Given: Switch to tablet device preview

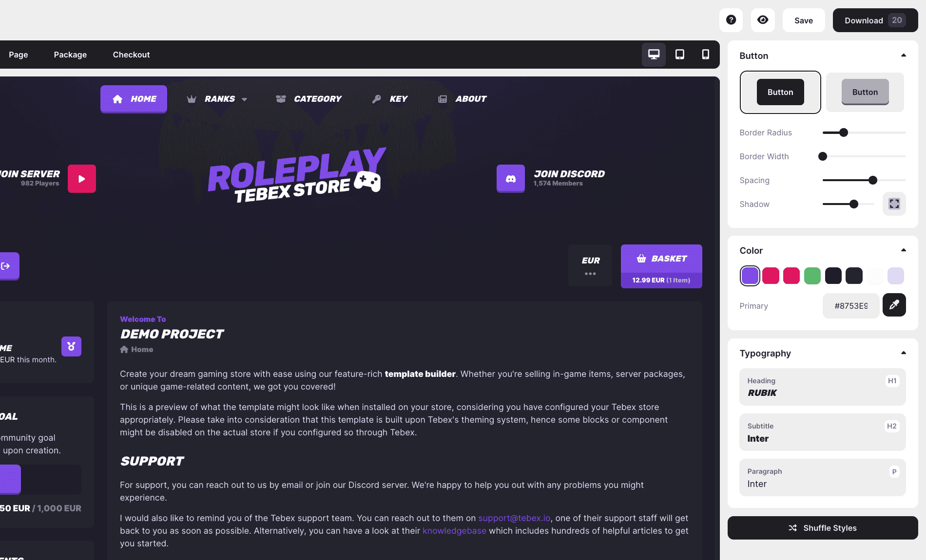Looking at the screenshot, I should coord(679,55).
